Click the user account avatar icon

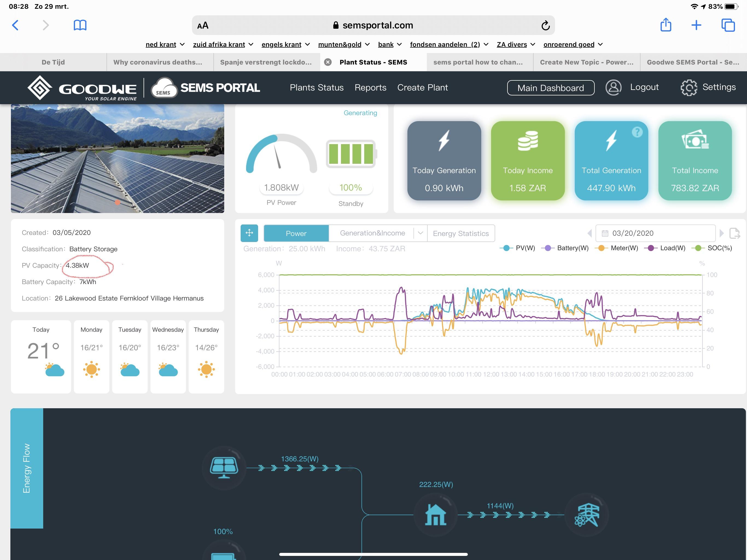click(x=613, y=87)
